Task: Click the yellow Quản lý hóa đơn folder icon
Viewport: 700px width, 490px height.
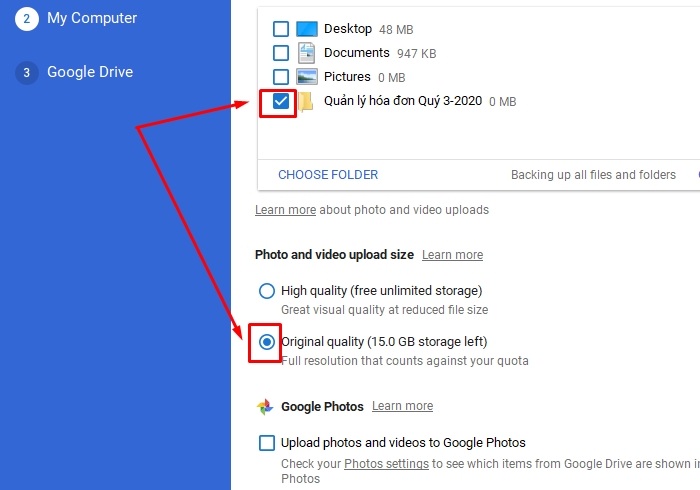Action: (x=305, y=101)
